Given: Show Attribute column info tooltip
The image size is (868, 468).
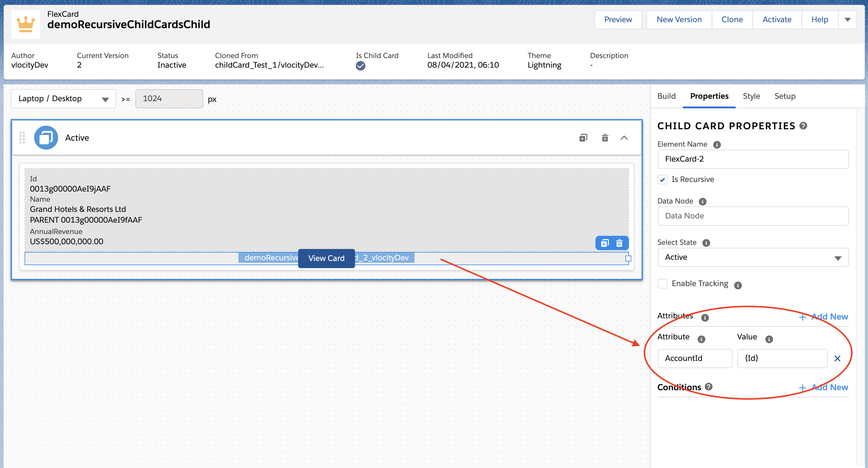Looking at the screenshot, I should click(x=701, y=339).
